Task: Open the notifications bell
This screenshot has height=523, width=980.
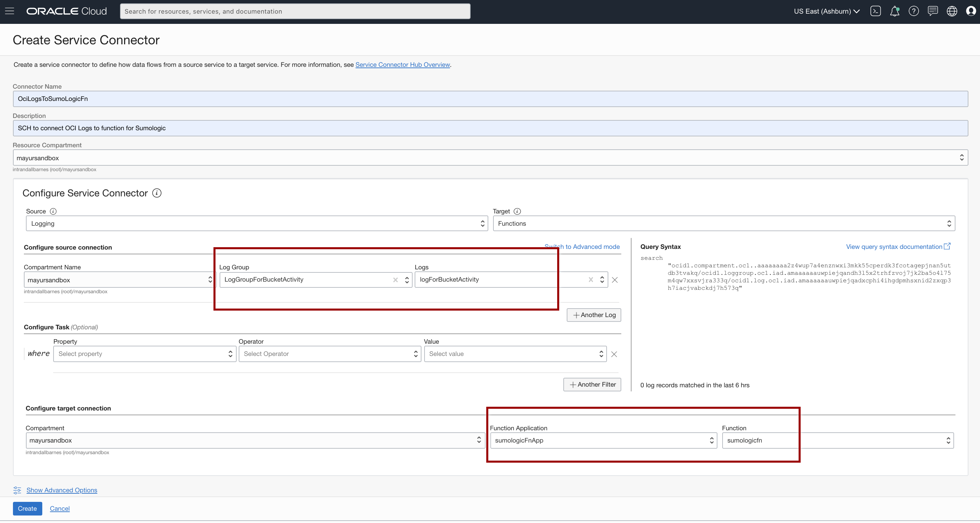Action: (x=895, y=11)
